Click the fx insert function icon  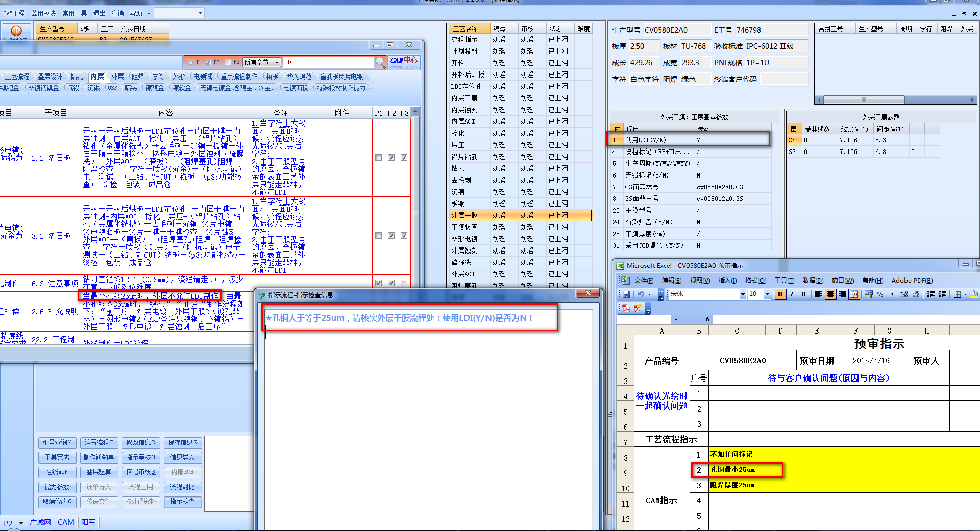coord(708,319)
